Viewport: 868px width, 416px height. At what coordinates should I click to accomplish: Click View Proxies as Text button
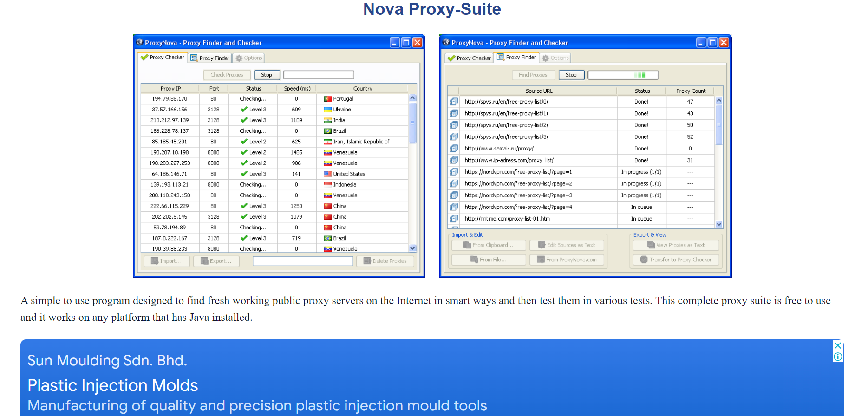click(x=676, y=245)
